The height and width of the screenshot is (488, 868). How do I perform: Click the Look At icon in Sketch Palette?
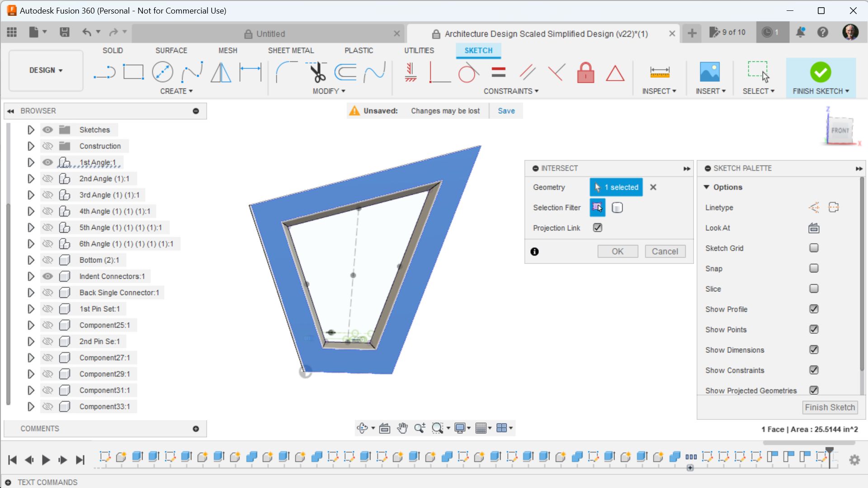tap(814, 228)
